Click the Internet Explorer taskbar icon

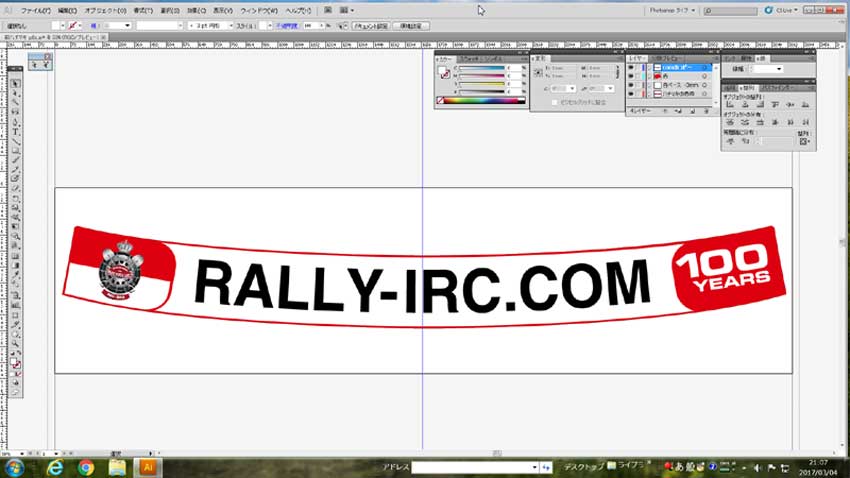pos(54,467)
